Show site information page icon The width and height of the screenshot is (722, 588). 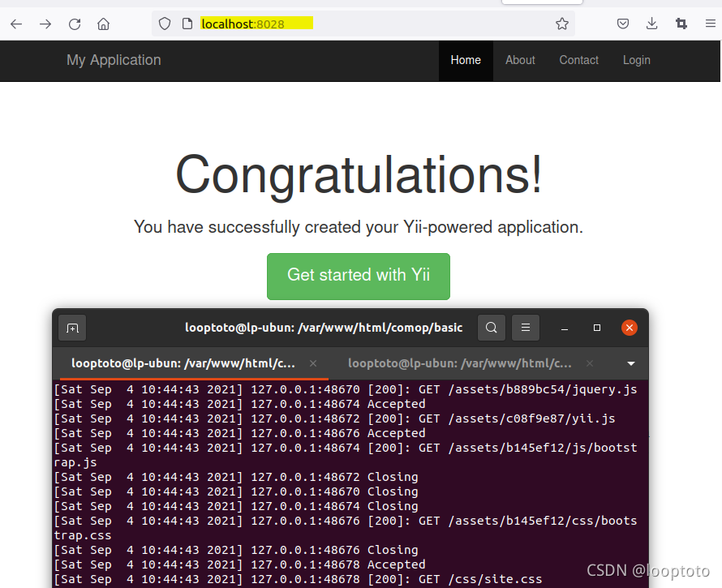(x=187, y=24)
